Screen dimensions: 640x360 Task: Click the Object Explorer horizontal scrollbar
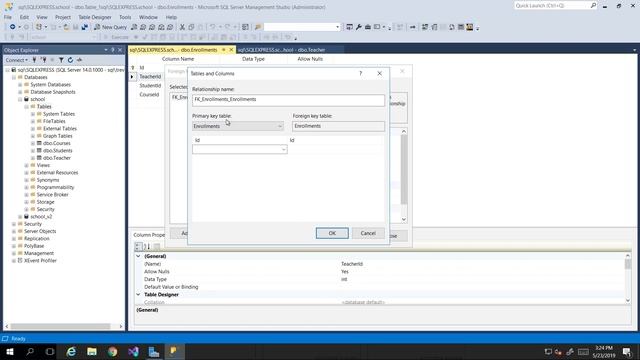tap(64, 327)
